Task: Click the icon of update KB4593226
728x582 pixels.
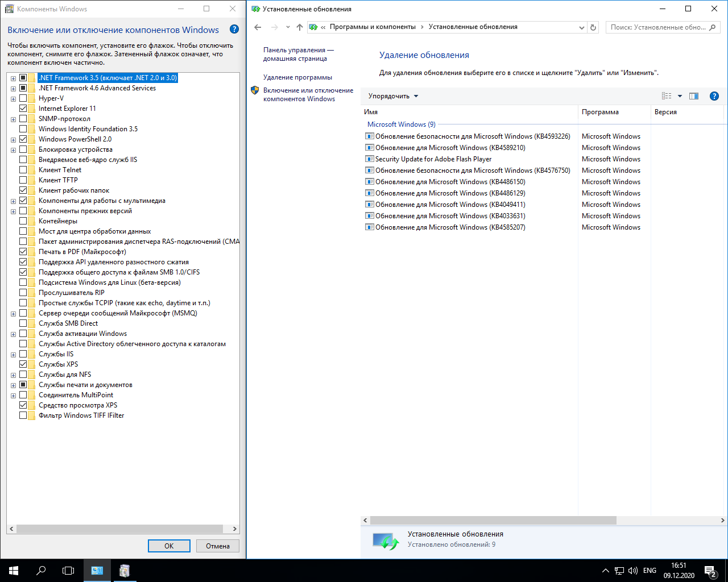Action: [370, 136]
